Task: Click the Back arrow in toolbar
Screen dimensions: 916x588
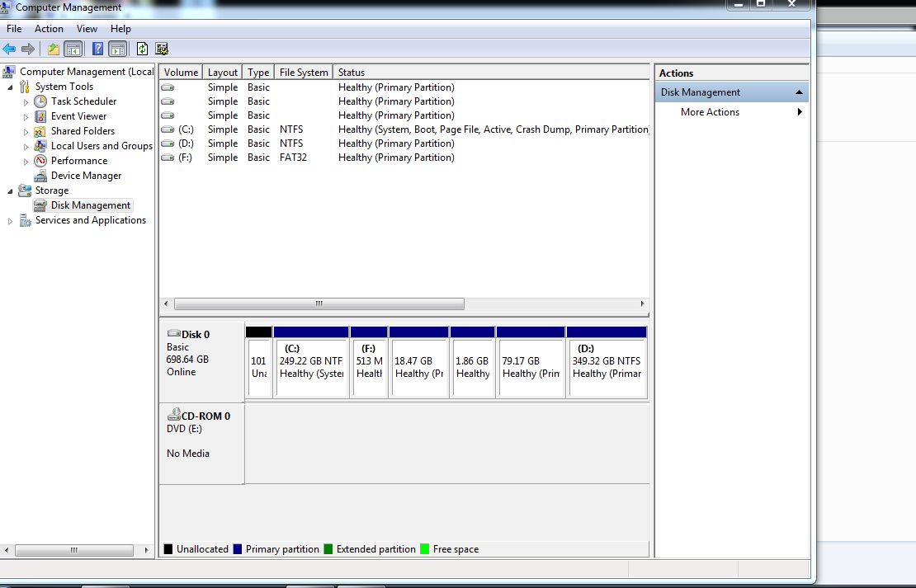Action: [x=9, y=49]
